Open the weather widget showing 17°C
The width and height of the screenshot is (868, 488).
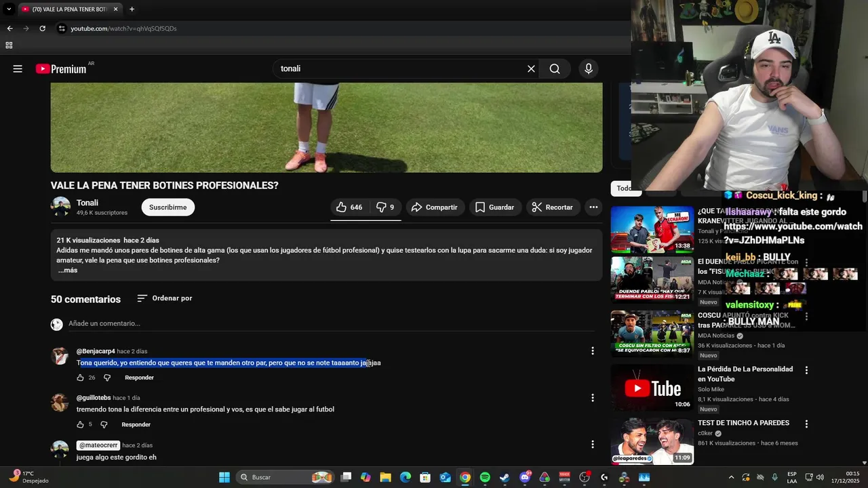pyautogui.click(x=29, y=477)
